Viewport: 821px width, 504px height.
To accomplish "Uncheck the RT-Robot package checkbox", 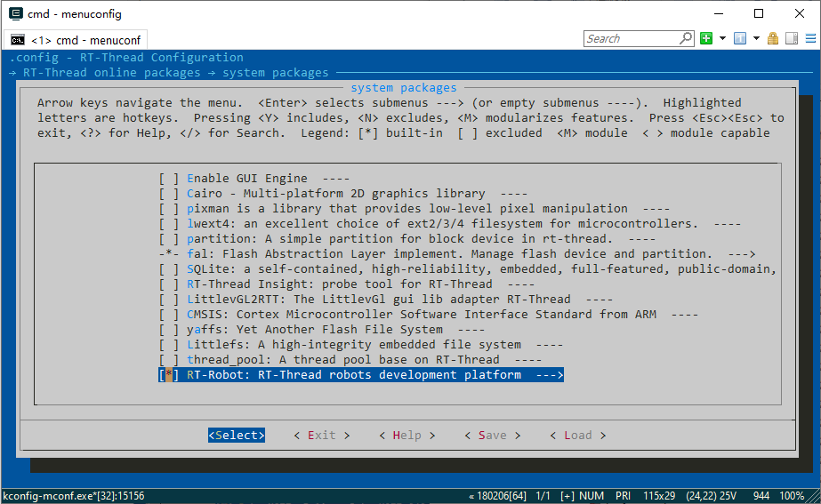I will tap(169, 375).
